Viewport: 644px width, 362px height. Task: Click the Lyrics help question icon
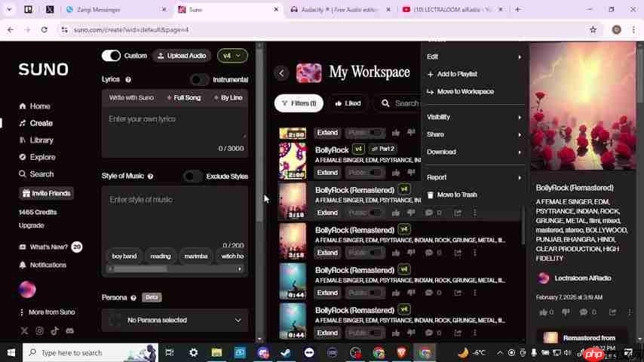click(128, 80)
